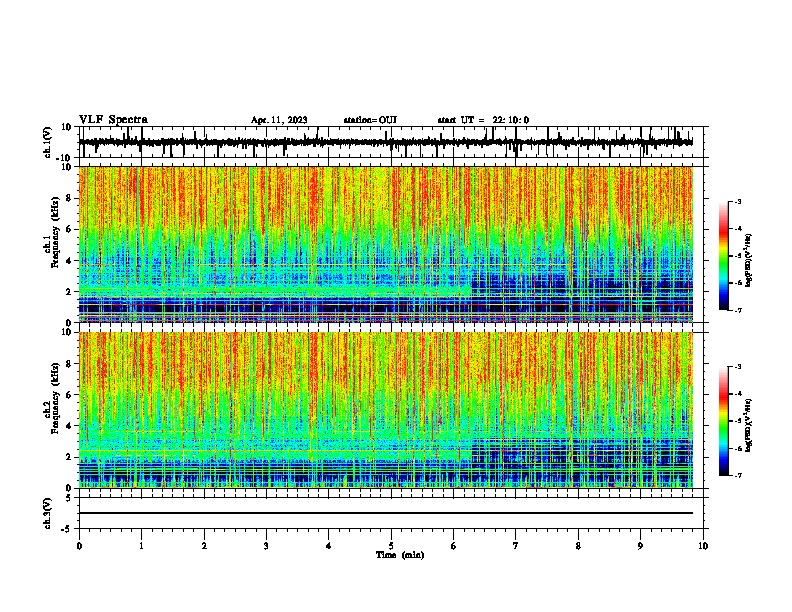Click the -7 label on ch.2 colorbar

737,475
